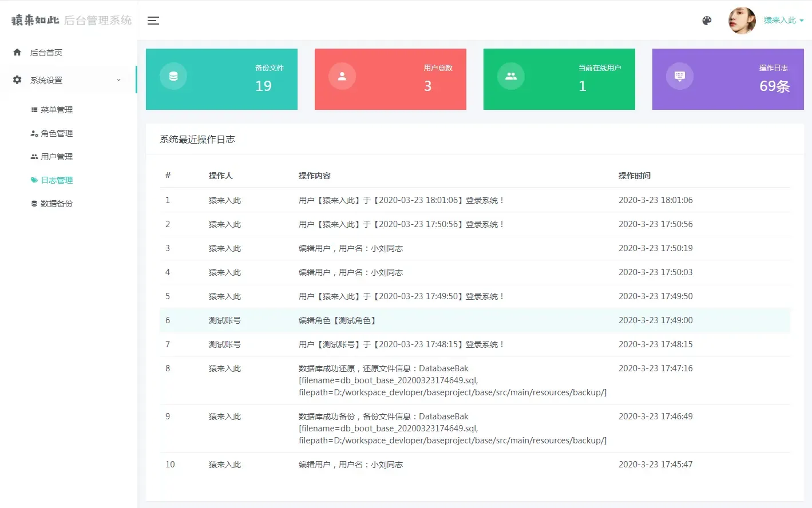Collapse the 系统设置 submenu chevron

pos(118,80)
